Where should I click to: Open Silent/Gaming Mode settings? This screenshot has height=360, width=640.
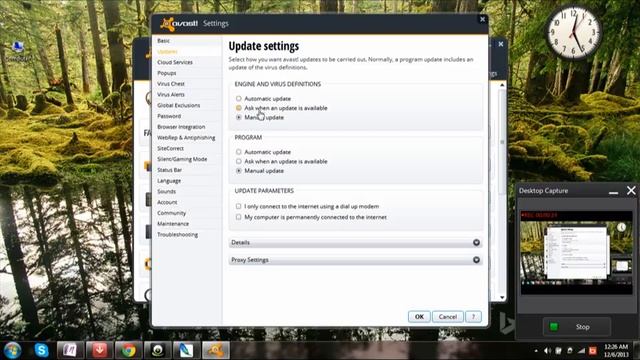(182, 159)
